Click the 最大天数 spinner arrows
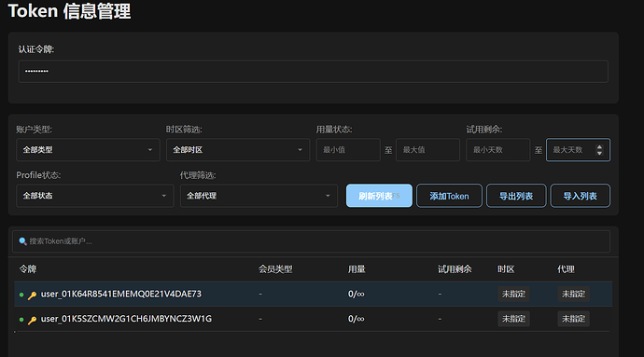This screenshot has width=644, height=357. point(599,150)
